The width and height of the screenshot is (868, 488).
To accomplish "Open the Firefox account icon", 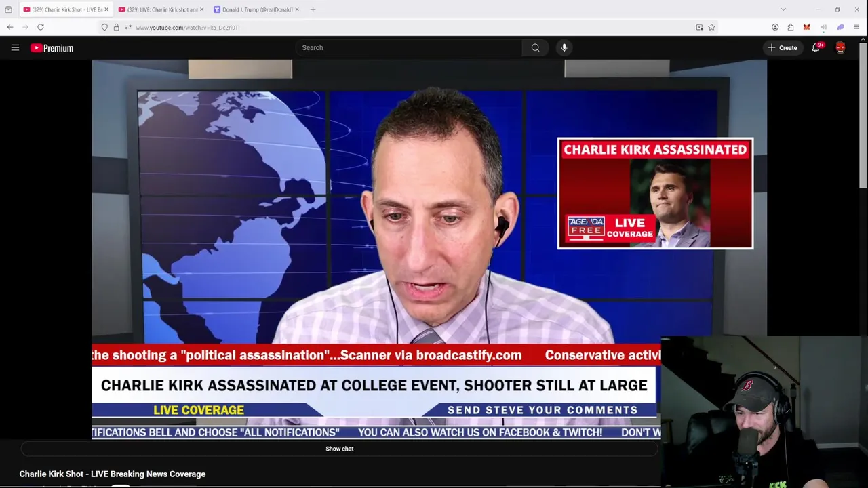I will [775, 27].
